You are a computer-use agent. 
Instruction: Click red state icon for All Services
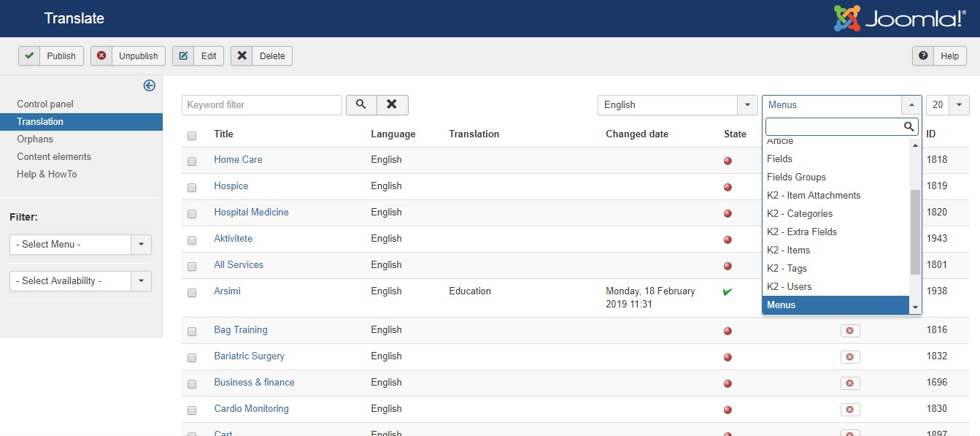(x=728, y=266)
